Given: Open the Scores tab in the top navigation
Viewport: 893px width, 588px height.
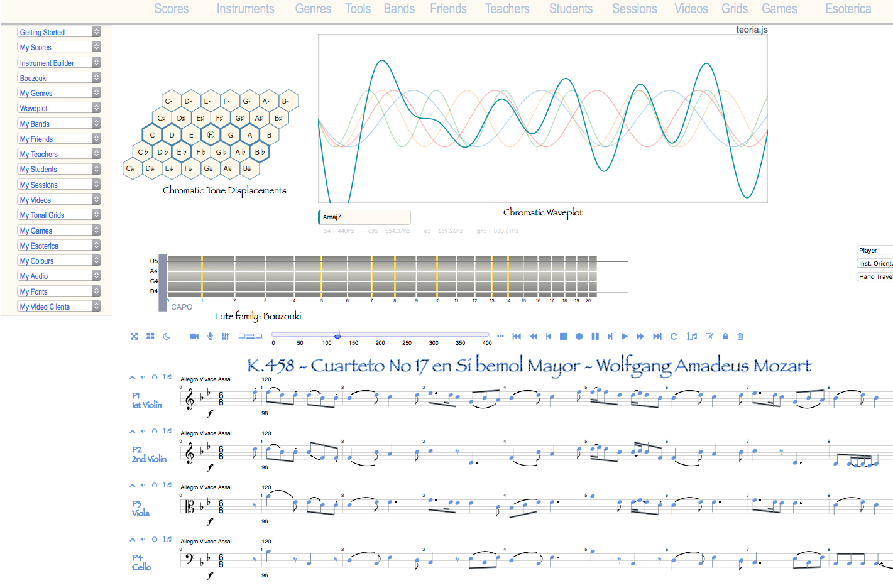Looking at the screenshot, I should (172, 9).
